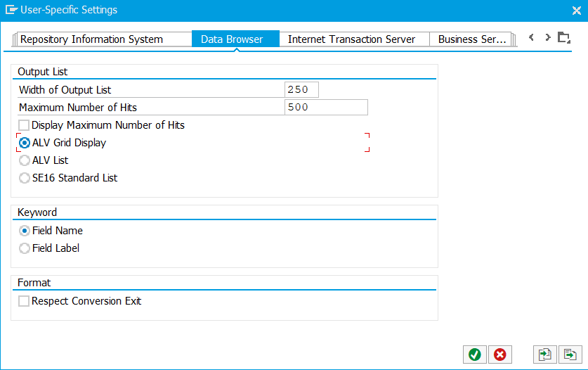The height and width of the screenshot is (370, 588).
Task: Tick Respect Conversion Exit checkbox
Action: pos(24,301)
